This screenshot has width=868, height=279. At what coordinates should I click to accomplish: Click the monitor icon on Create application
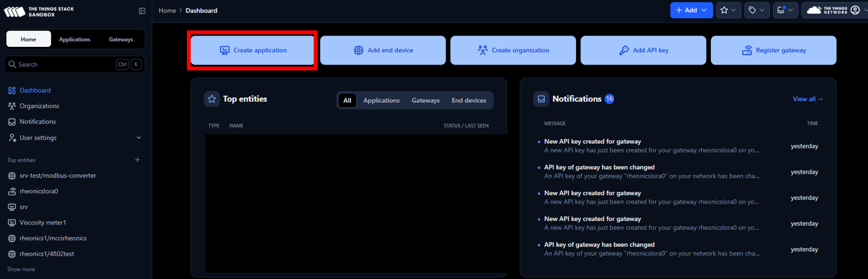pyautogui.click(x=224, y=50)
